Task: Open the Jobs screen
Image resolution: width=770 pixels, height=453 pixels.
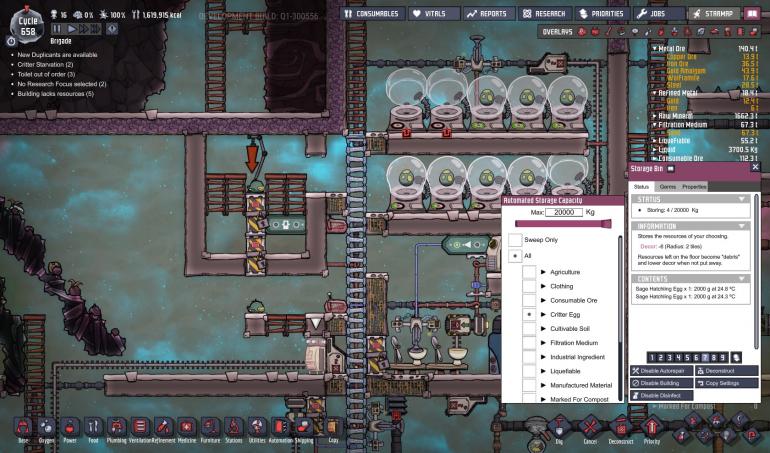Action: [658, 14]
